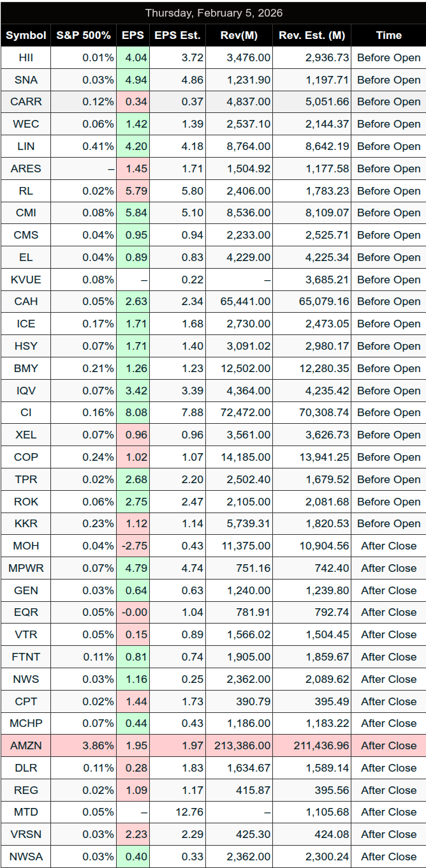This screenshot has height=868, width=426.
Task: Click the NWSA ticker symbol
Action: pyautogui.click(x=26, y=857)
